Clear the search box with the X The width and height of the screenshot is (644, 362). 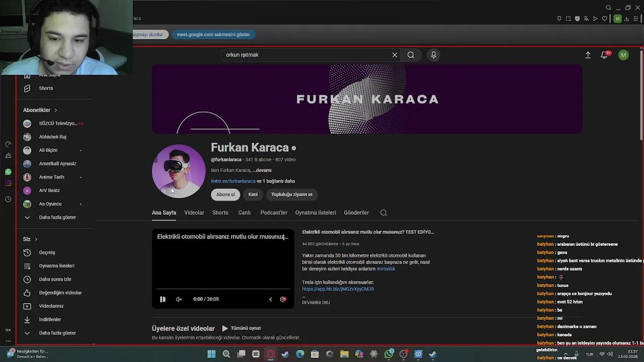(x=395, y=55)
